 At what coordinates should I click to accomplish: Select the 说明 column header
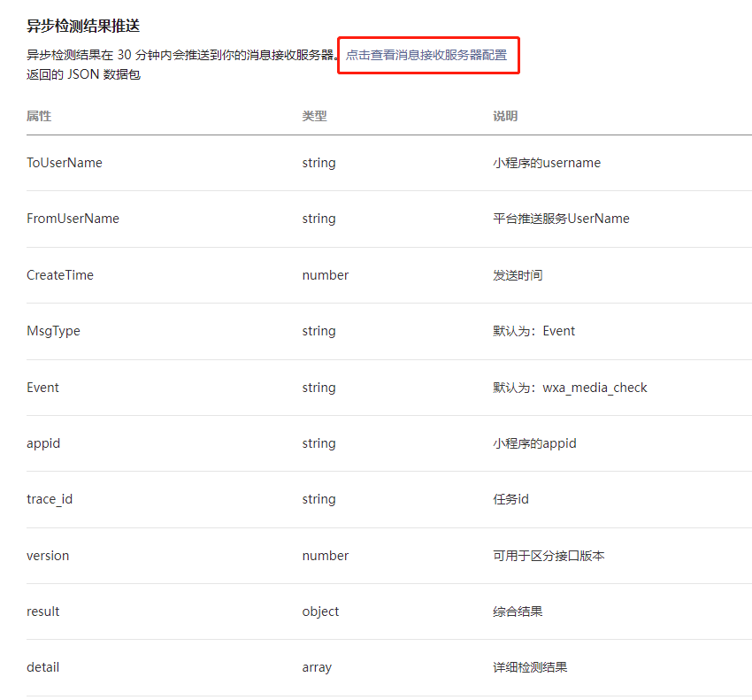tap(505, 116)
